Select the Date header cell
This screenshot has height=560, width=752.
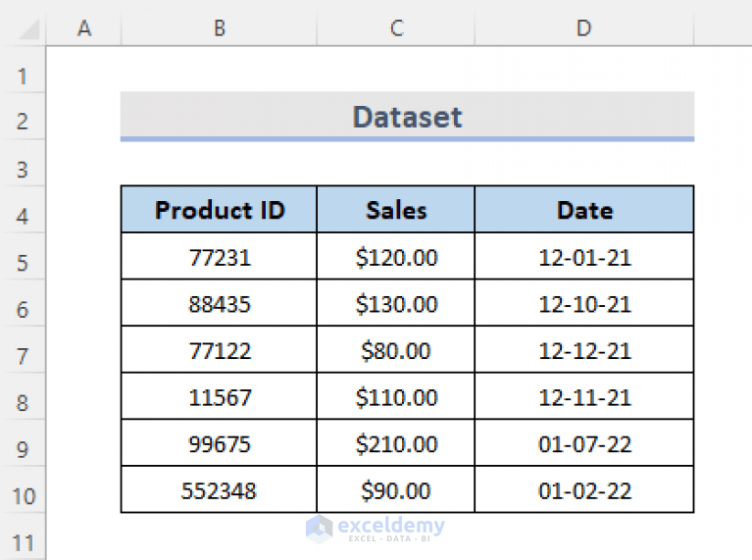click(584, 210)
